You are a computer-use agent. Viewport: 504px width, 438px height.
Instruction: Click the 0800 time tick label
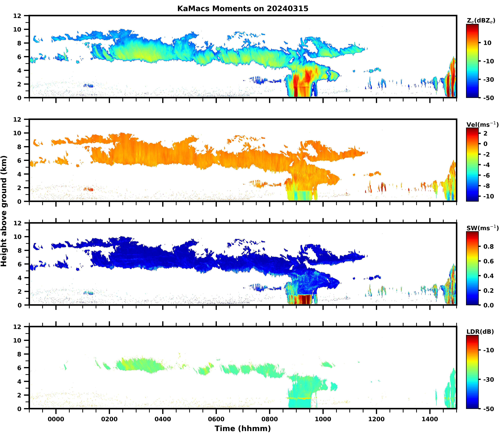click(269, 419)
